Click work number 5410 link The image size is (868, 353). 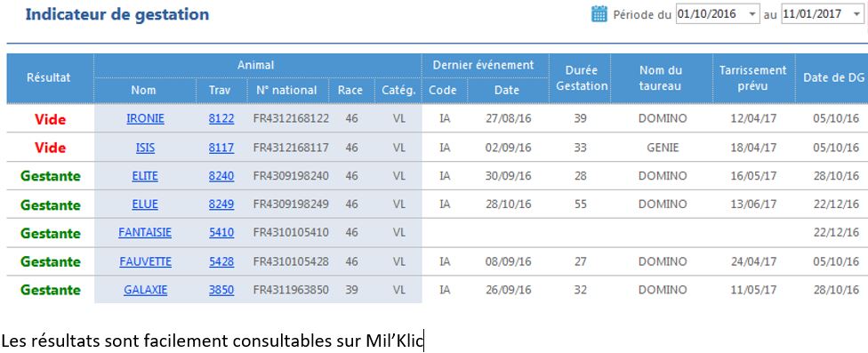(x=221, y=233)
